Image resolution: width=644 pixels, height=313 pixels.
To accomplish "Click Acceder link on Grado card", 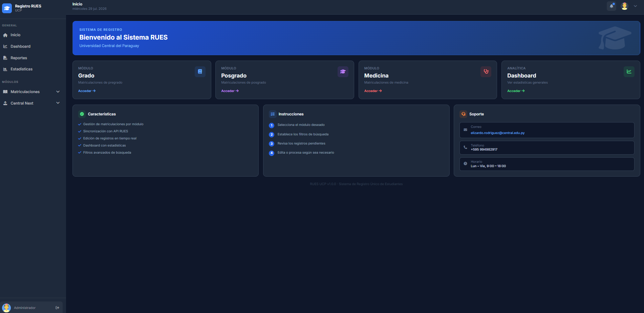I will coord(87,91).
